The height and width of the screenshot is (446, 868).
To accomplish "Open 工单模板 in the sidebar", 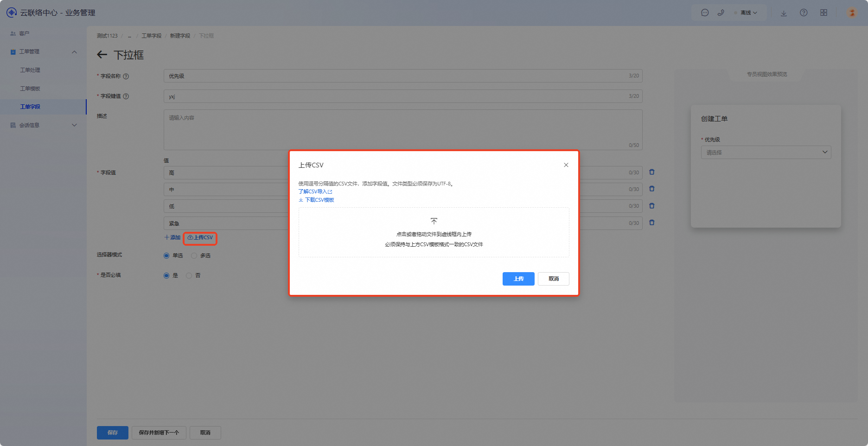I will pyautogui.click(x=30, y=89).
